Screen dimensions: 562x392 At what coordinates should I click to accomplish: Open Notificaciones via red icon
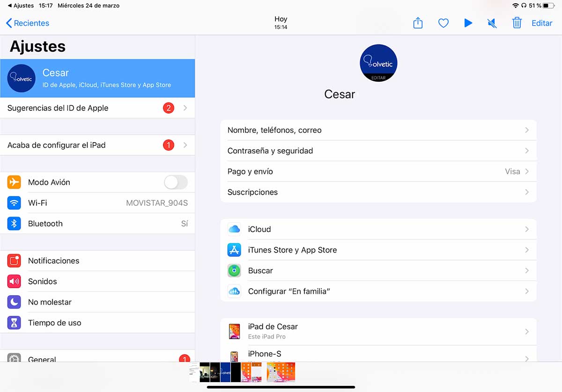[14, 261]
